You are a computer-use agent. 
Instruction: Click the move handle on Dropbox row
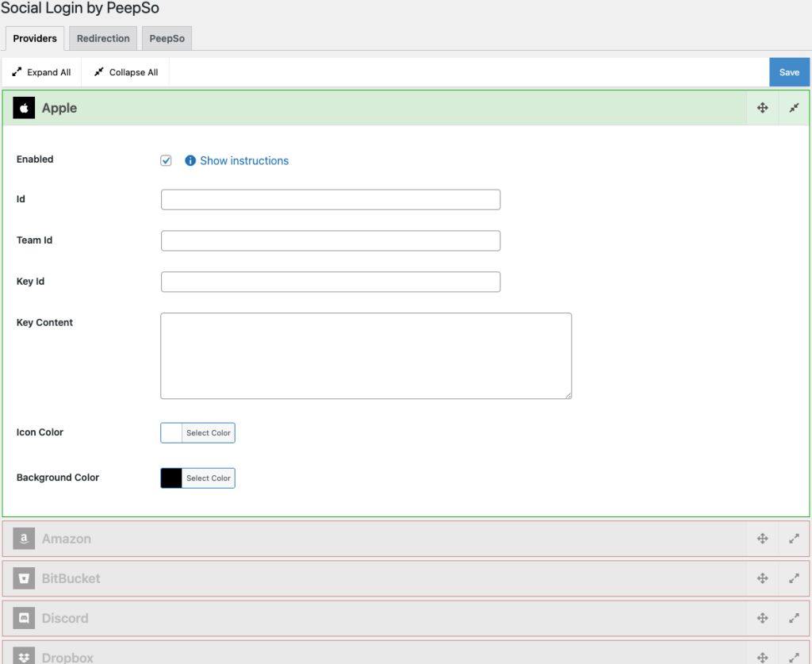762,658
